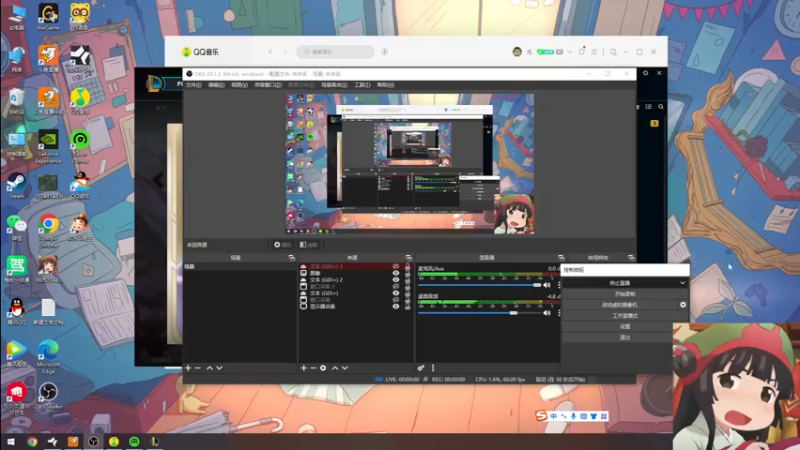Click the 停止直播 button
Screen dimensions: 800x450
click(620, 283)
